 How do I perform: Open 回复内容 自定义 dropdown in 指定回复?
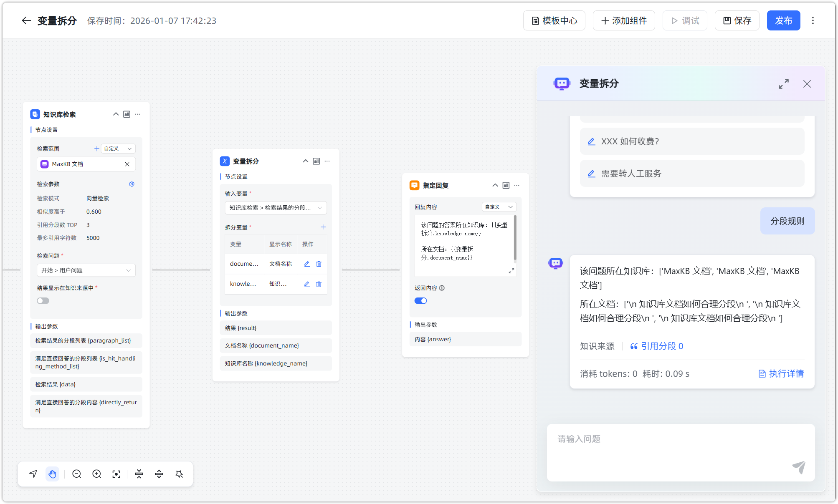tap(499, 207)
